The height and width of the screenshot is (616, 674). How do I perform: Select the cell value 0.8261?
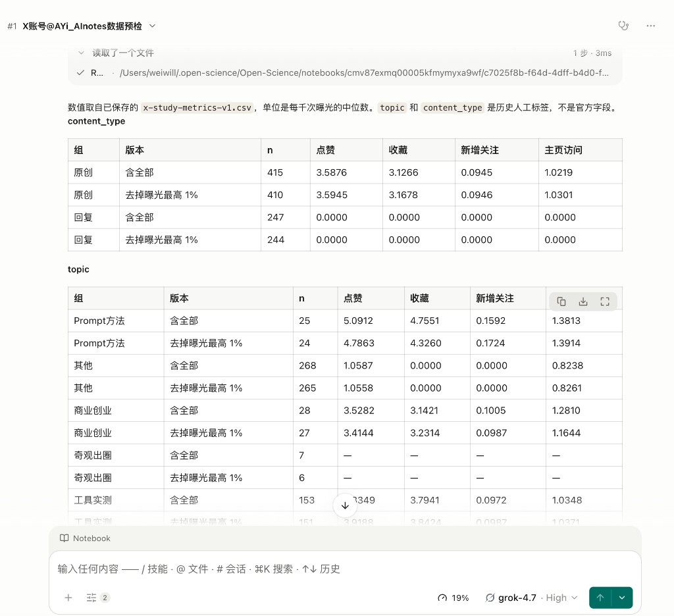click(x=567, y=388)
